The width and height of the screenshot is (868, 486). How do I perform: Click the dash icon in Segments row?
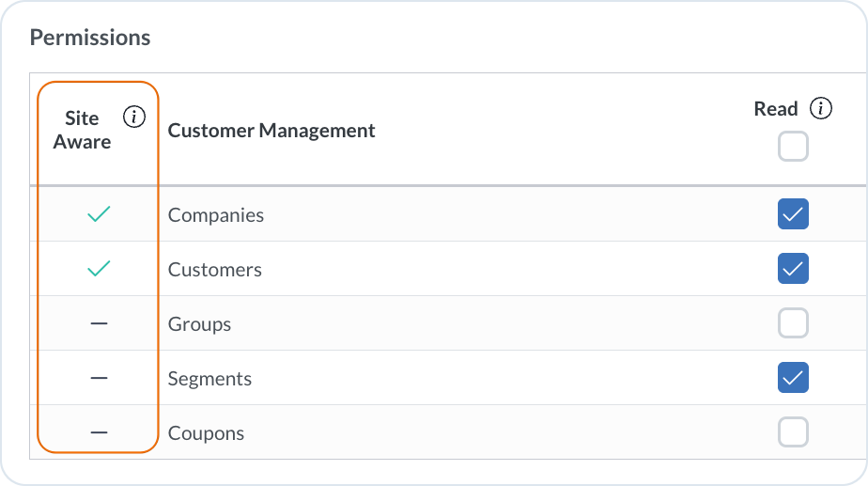pos(99,378)
